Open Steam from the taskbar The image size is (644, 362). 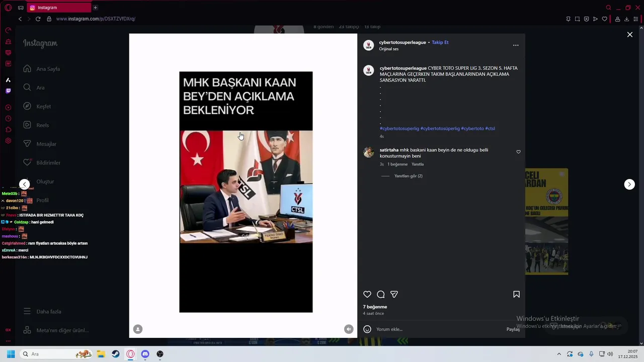(116, 354)
